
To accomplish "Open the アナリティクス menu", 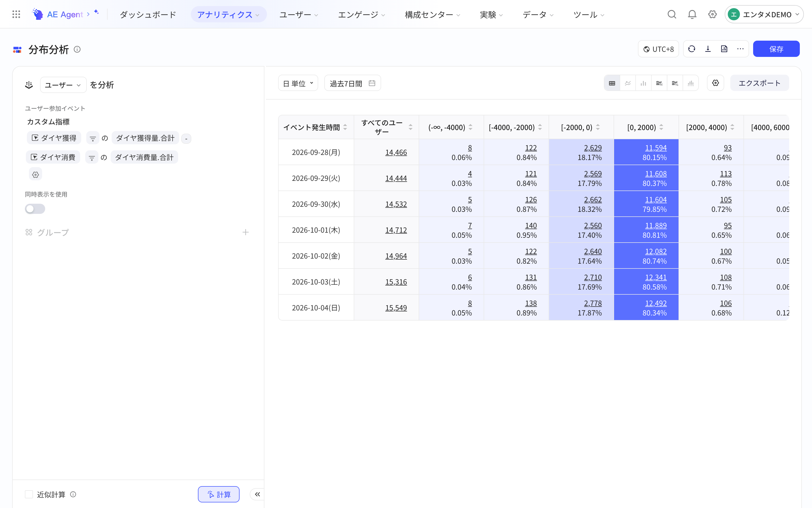I will pyautogui.click(x=228, y=14).
